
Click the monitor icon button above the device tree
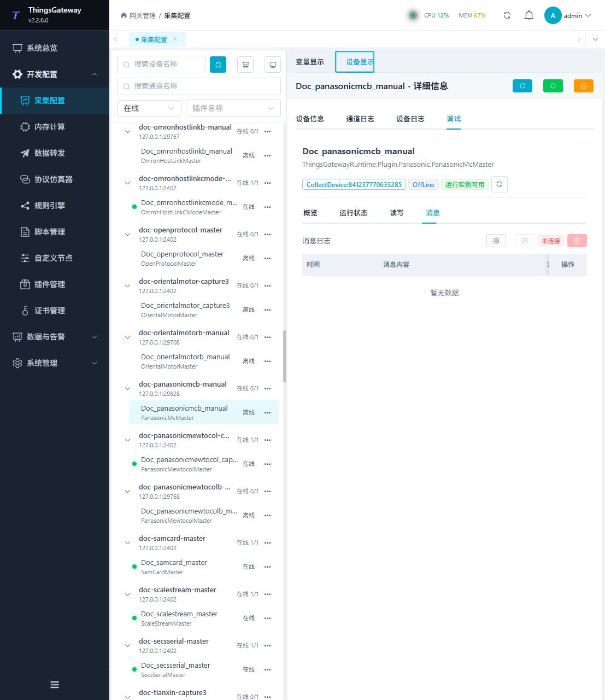coord(273,65)
